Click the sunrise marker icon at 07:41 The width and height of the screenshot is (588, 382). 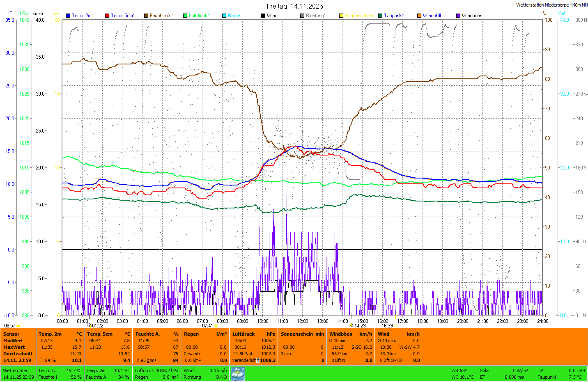tap(216, 326)
